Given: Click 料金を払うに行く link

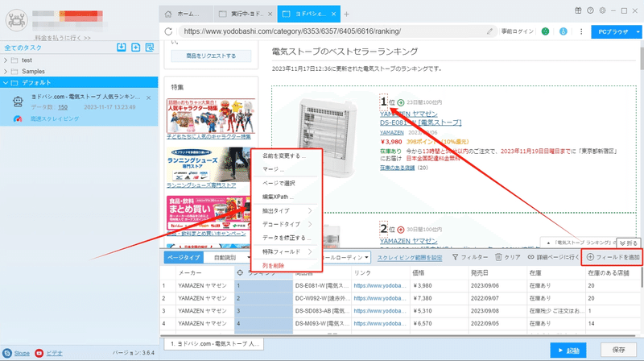Looking at the screenshot, I should pyautogui.click(x=63, y=38).
